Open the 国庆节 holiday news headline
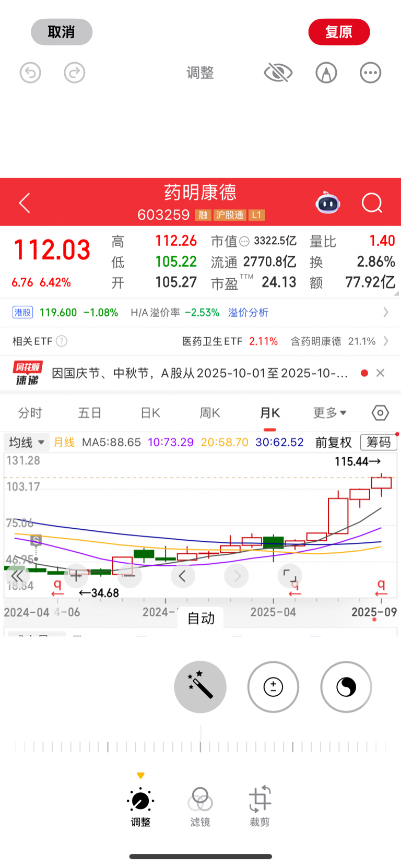401x868 pixels. point(199,373)
